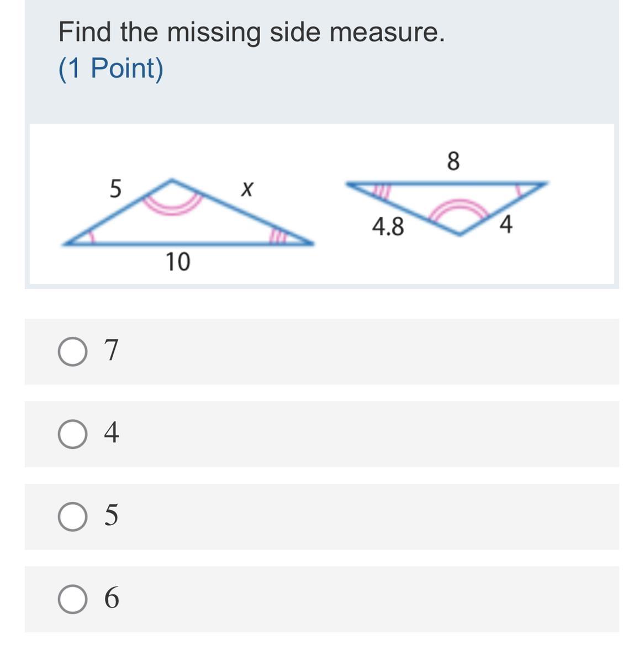Click the "x" side label in the diagram

click(246, 190)
